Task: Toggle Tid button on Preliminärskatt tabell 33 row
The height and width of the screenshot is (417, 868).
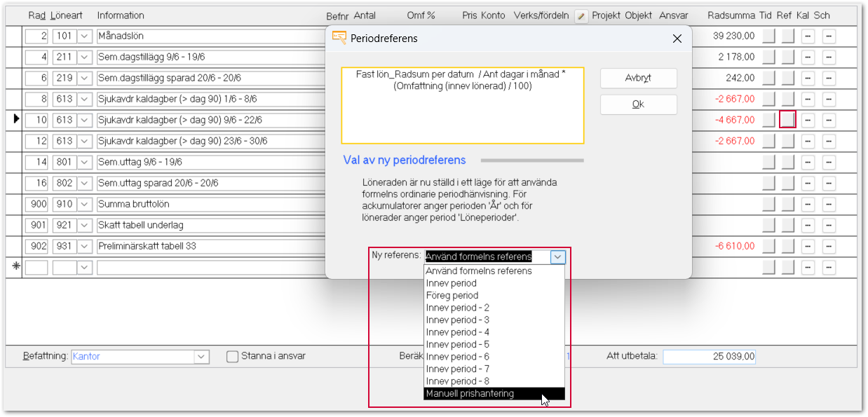Action: click(769, 246)
